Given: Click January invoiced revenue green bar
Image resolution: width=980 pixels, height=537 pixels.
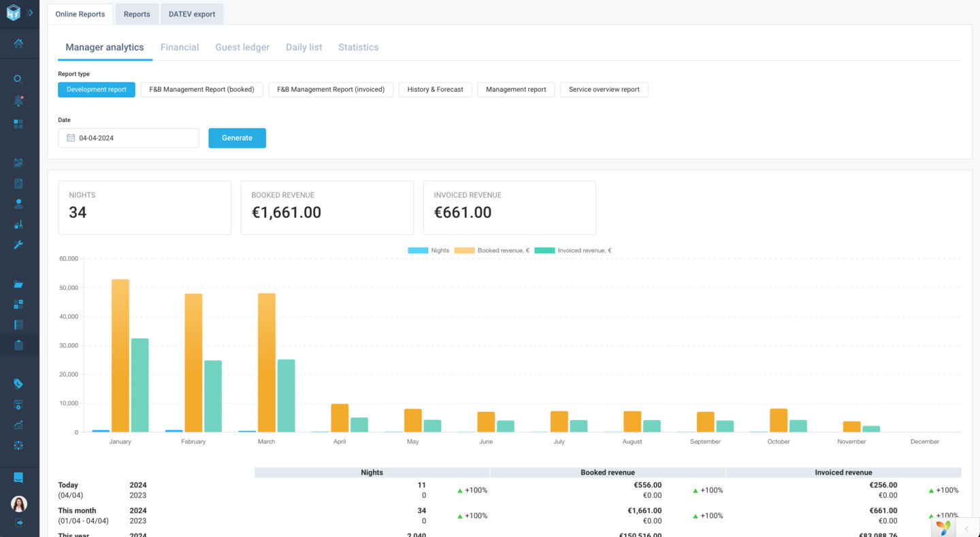Looking at the screenshot, I should (x=140, y=385).
